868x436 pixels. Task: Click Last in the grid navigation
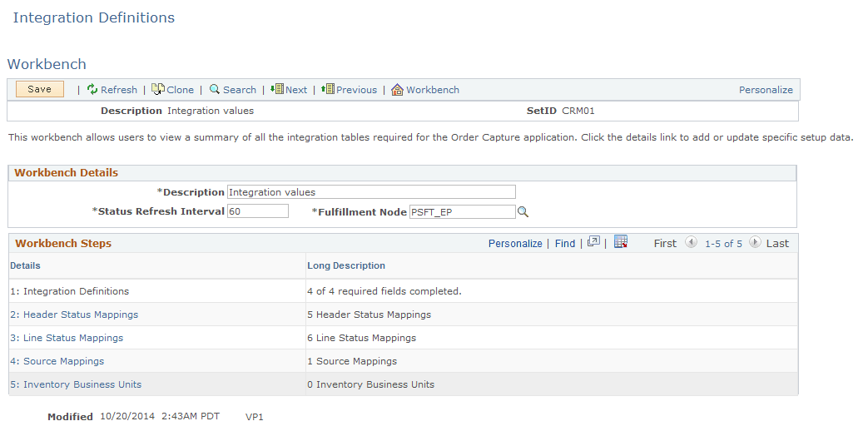tap(777, 244)
